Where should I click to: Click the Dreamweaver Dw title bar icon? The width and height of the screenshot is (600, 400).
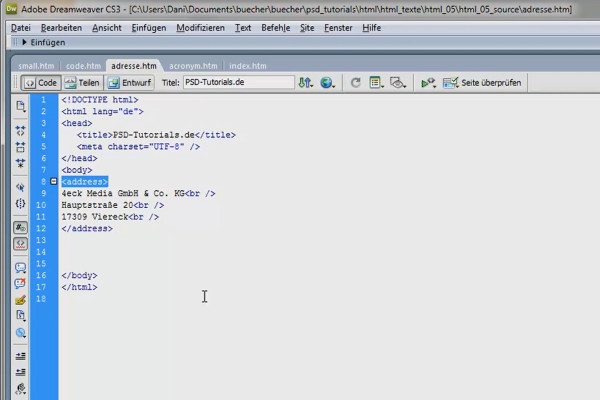coord(11,8)
